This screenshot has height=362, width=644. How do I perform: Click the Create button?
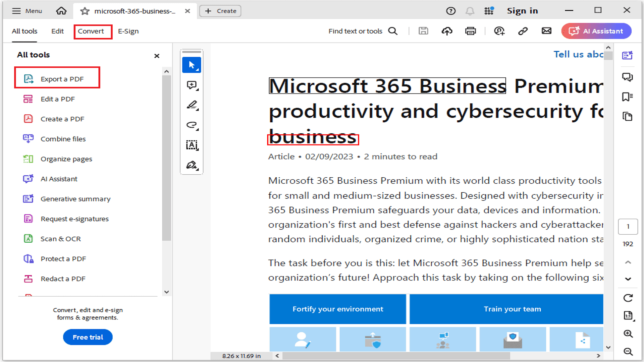coord(220,11)
